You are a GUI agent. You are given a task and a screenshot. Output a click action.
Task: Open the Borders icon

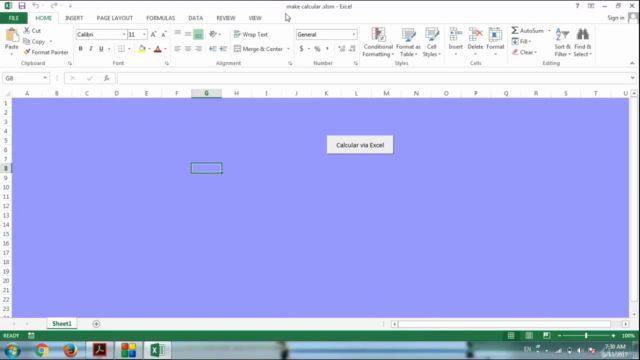[121, 49]
